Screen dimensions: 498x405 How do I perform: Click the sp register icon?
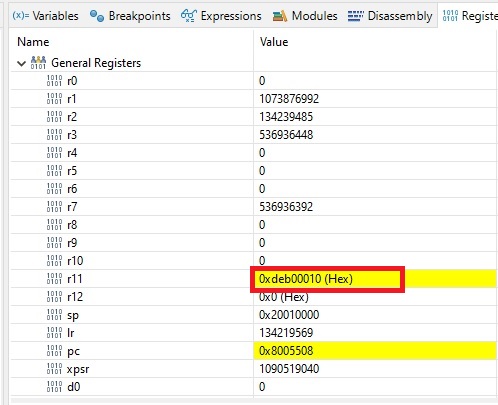(54, 315)
